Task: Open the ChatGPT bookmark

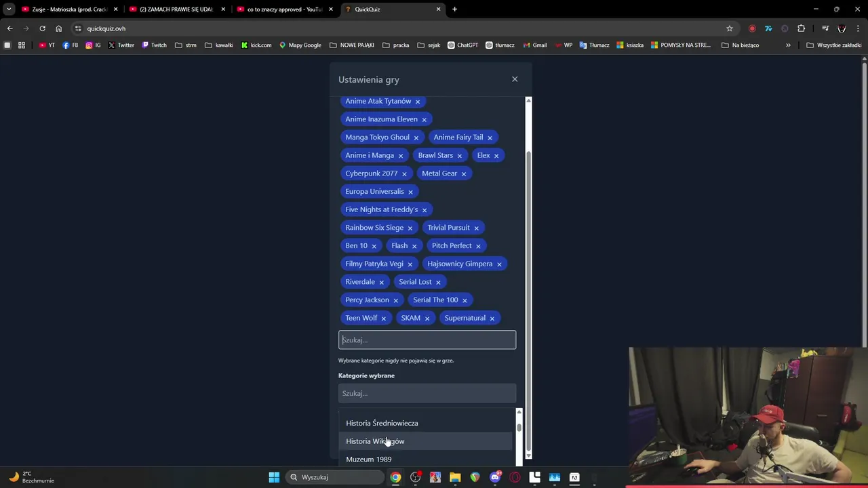Action: (462, 45)
